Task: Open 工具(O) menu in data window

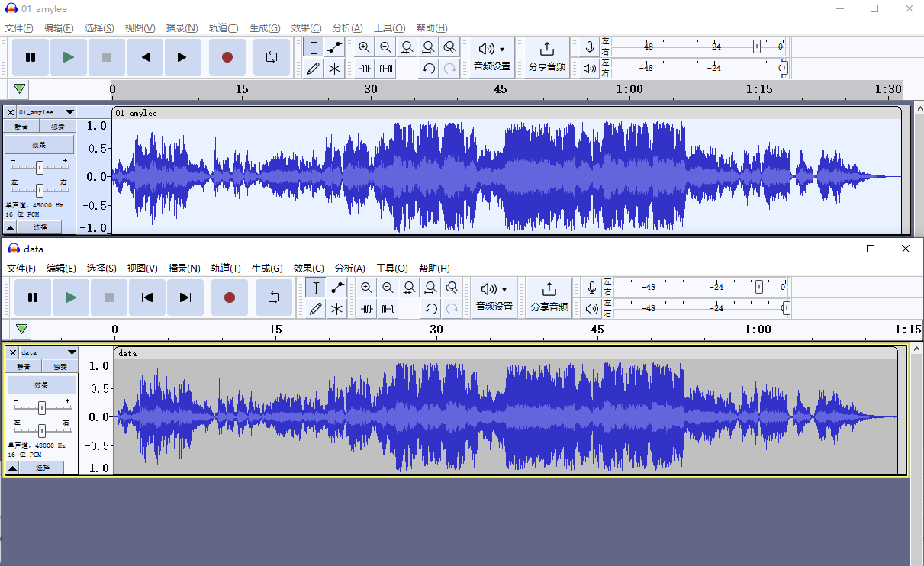Action: click(x=392, y=269)
